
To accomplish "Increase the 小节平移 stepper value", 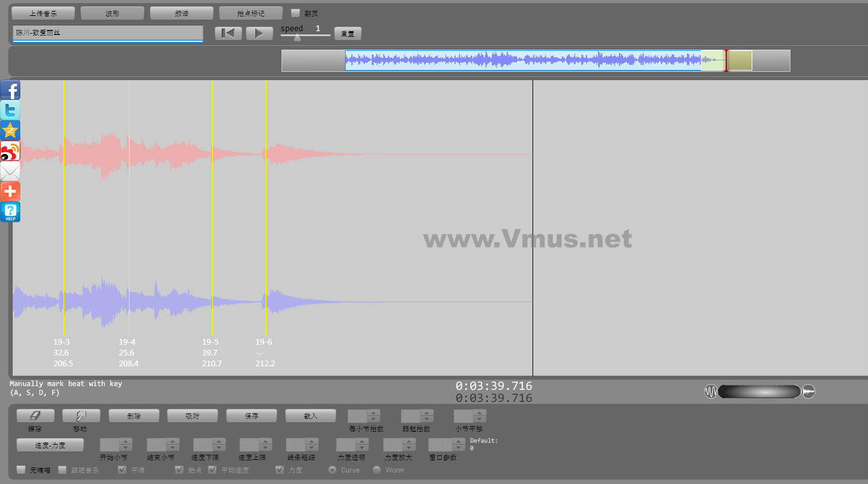I will click(x=480, y=413).
